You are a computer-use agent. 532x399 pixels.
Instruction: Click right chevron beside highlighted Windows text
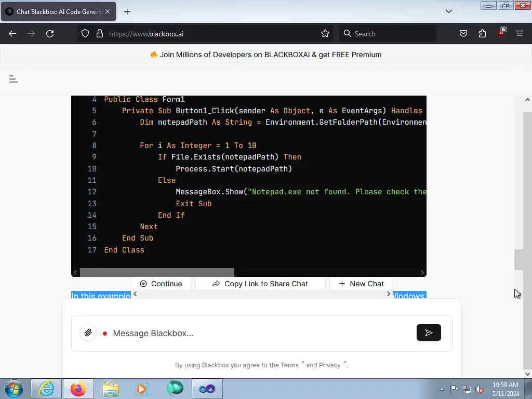point(389,294)
